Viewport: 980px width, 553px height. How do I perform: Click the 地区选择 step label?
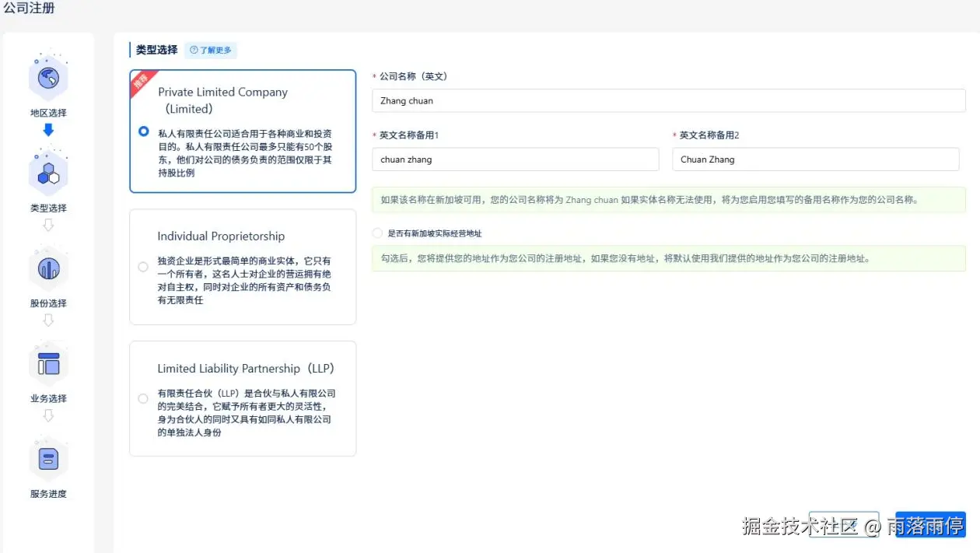pyautogui.click(x=48, y=113)
